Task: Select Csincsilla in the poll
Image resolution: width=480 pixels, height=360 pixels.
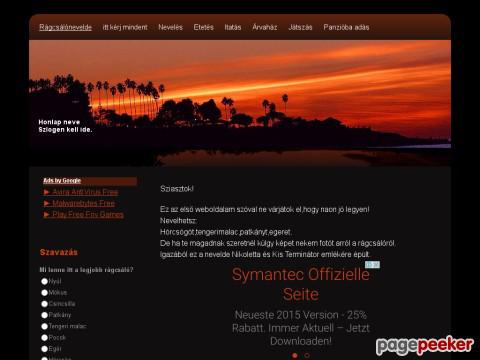Action: tap(44, 304)
